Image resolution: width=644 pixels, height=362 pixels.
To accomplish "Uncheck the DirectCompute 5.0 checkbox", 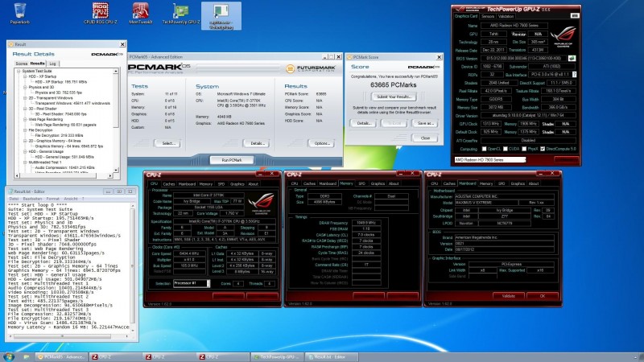I will click(x=543, y=149).
